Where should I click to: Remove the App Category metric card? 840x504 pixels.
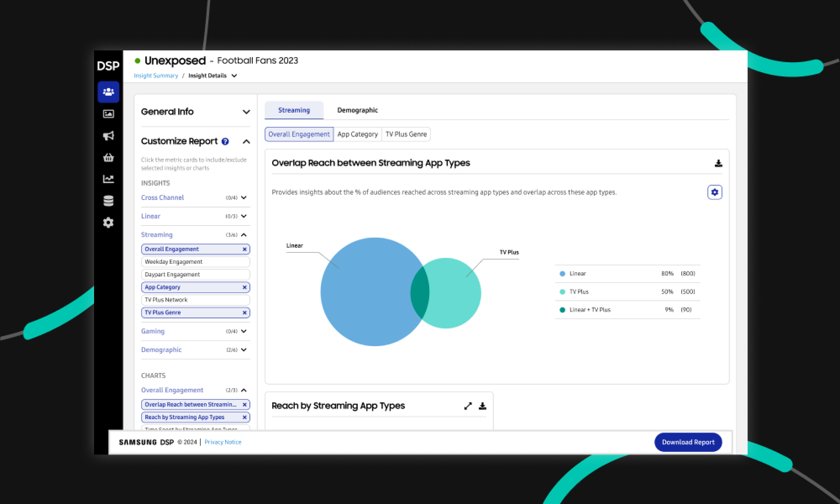(x=244, y=287)
